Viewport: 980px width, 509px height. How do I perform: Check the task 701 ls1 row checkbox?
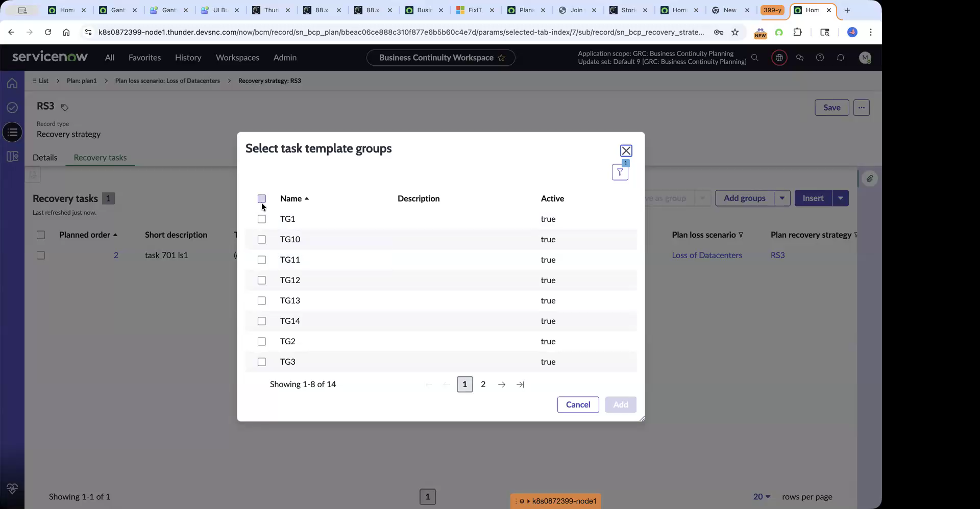click(41, 255)
